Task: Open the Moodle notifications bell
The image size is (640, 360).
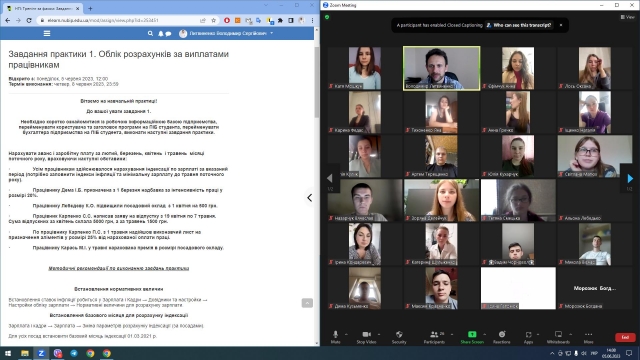Action: point(161,33)
